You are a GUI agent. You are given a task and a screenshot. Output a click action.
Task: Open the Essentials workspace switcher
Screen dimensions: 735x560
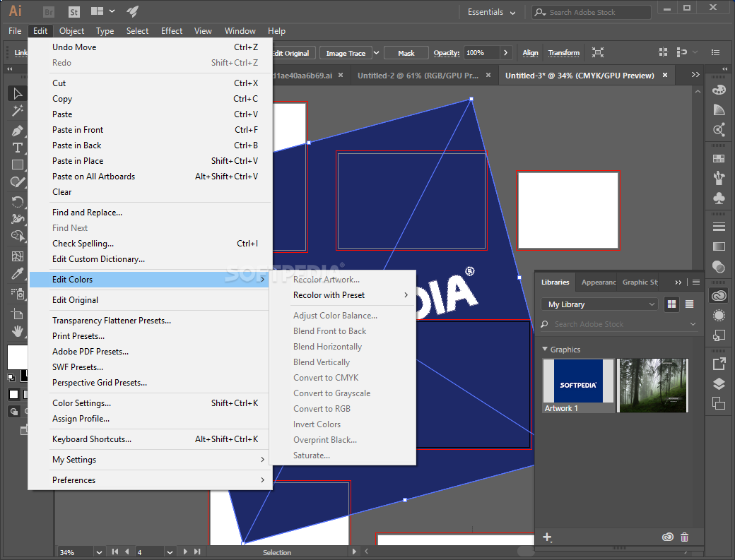pos(491,12)
